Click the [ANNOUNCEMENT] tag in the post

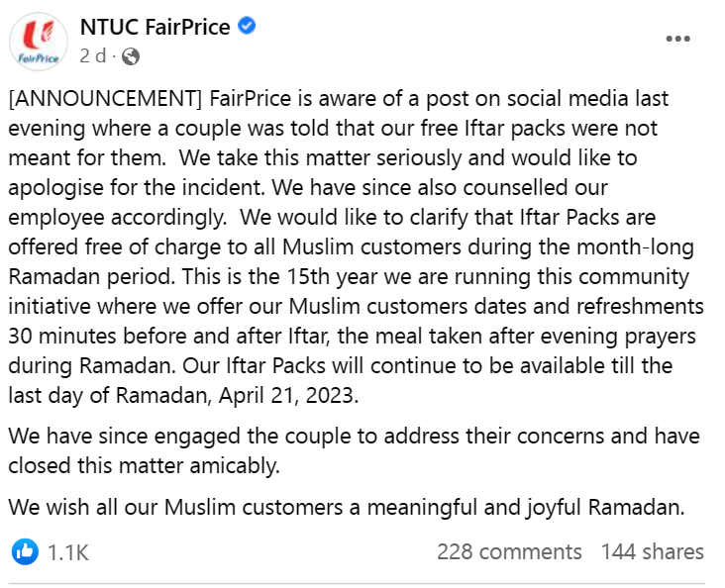(x=105, y=98)
